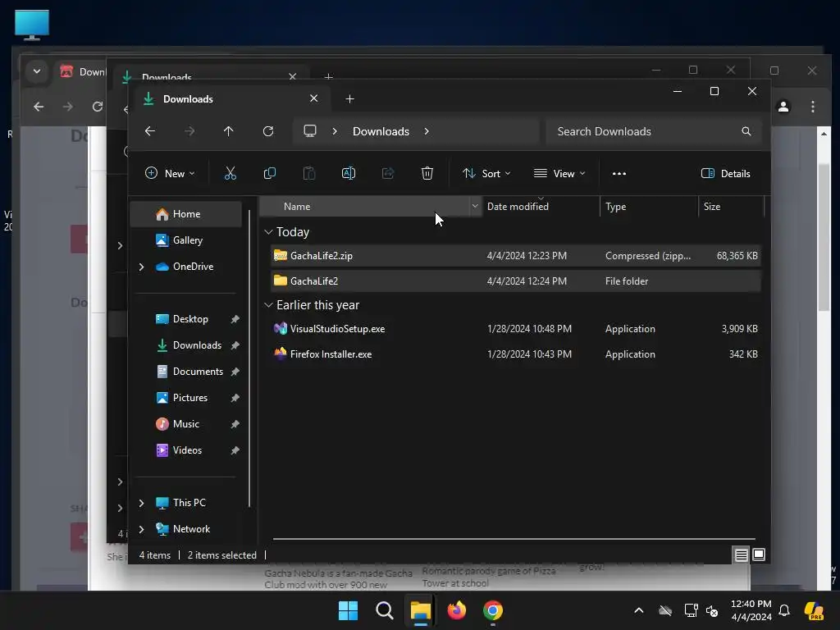Collapse the Today group

click(x=268, y=232)
